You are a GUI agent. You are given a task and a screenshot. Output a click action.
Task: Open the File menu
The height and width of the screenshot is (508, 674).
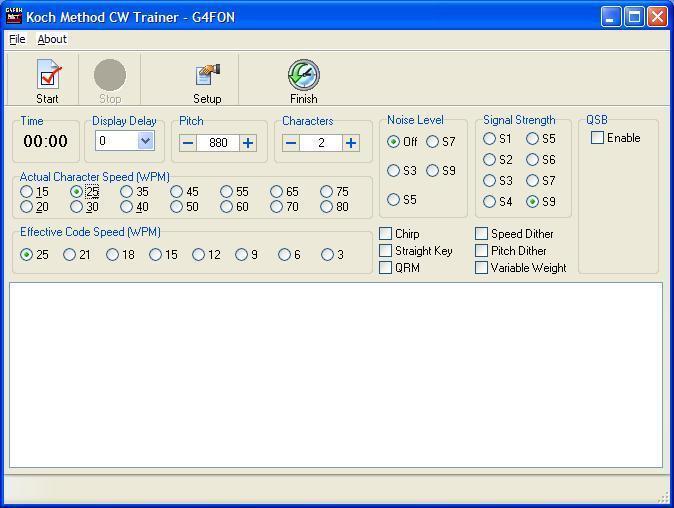17,39
